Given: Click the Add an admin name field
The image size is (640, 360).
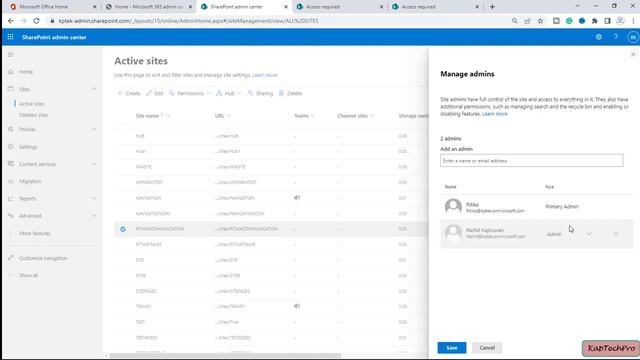Looking at the screenshot, I should (531, 161).
